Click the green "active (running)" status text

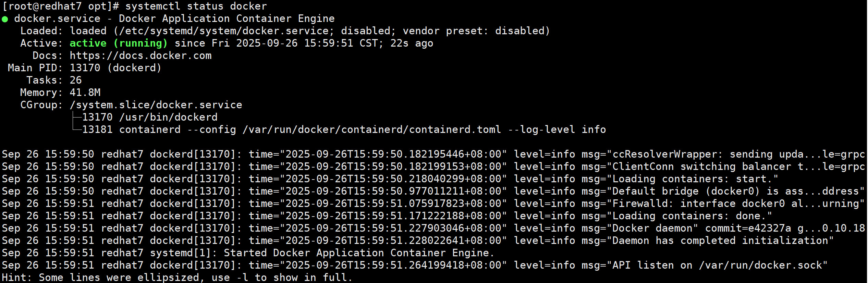pyautogui.click(x=118, y=43)
